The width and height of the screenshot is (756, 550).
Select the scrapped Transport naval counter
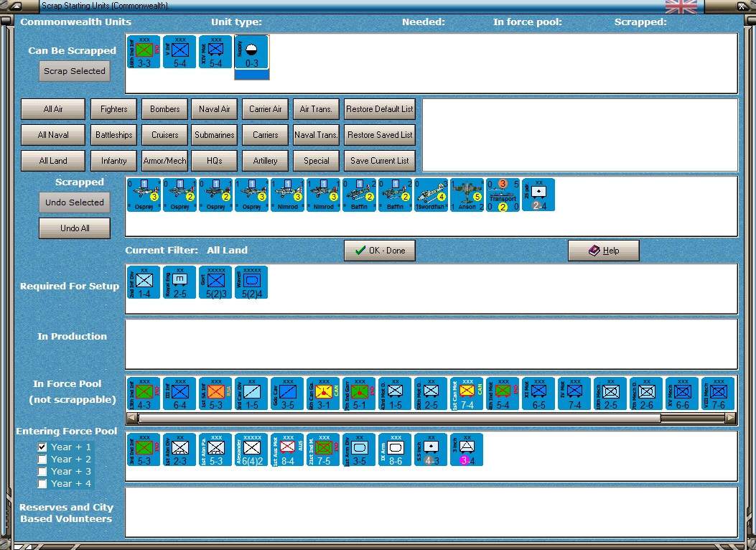503,195
